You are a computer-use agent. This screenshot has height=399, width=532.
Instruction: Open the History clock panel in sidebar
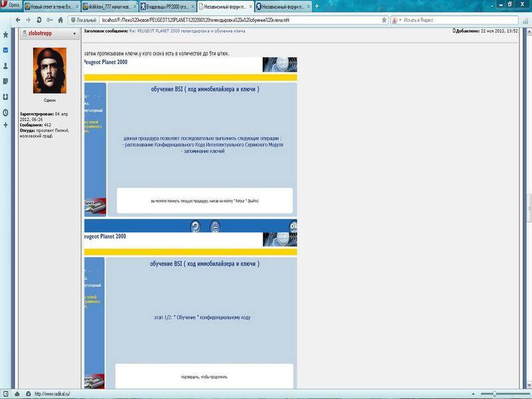6,112
